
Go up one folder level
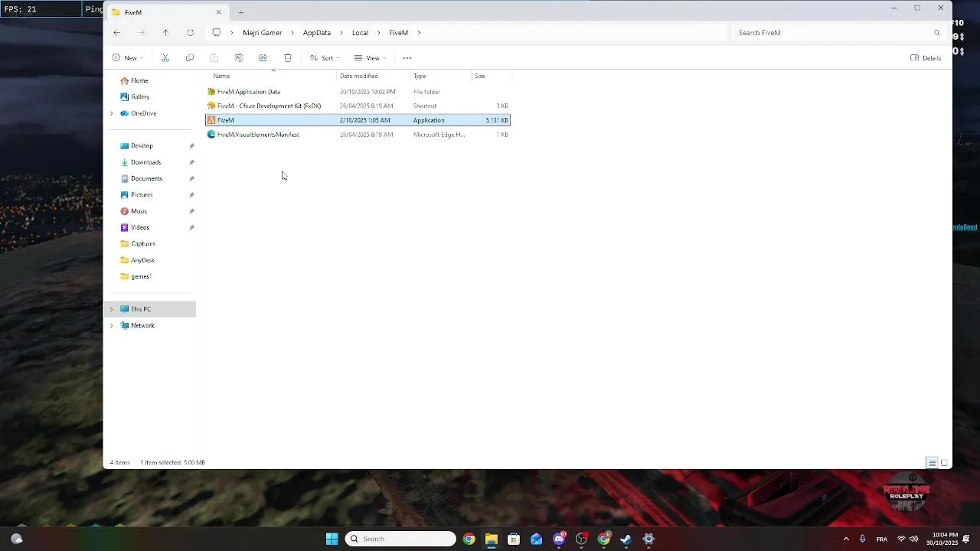point(165,33)
